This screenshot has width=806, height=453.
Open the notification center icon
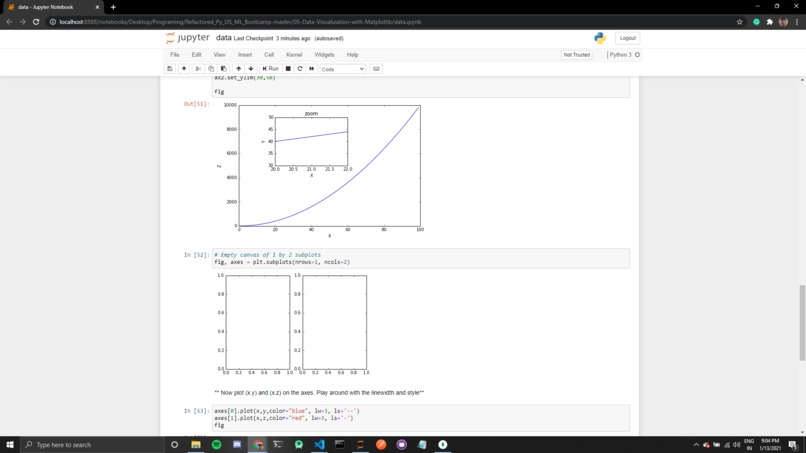793,445
